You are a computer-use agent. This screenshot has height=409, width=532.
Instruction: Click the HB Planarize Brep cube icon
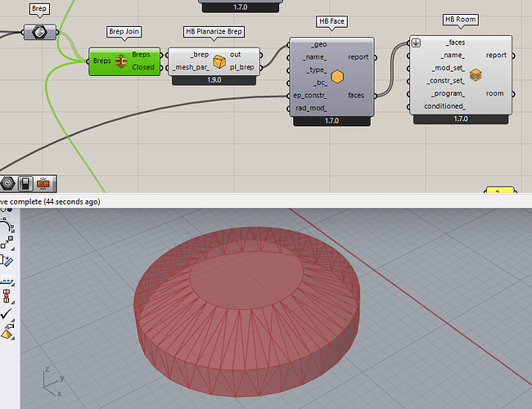click(x=219, y=61)
